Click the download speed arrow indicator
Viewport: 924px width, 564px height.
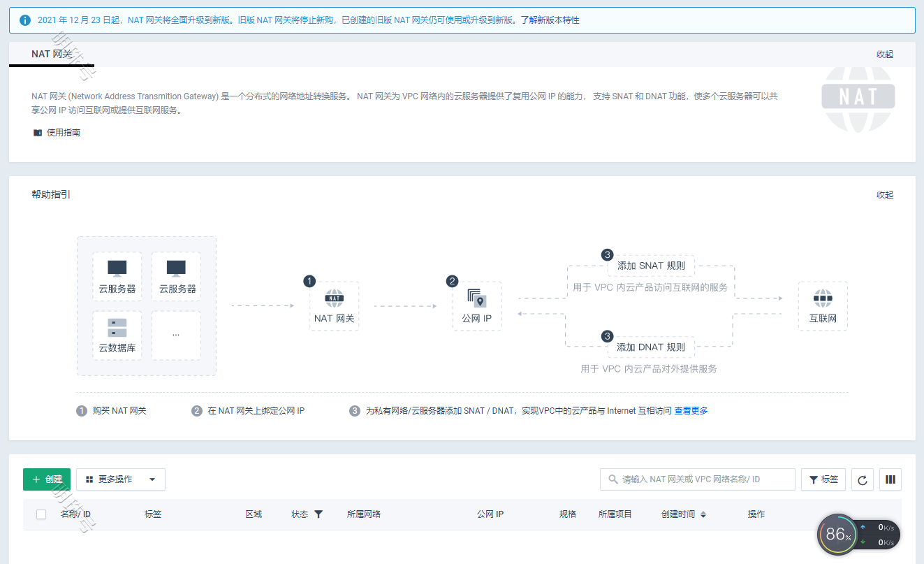[x=863, y=542]
